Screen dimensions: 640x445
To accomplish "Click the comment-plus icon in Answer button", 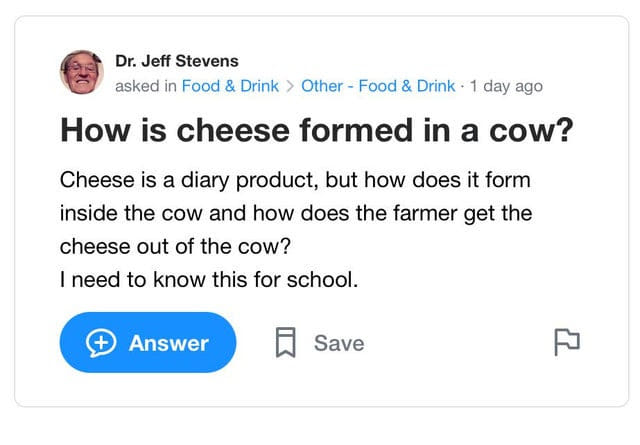I will pyautogui.click(x=102, y=343).
